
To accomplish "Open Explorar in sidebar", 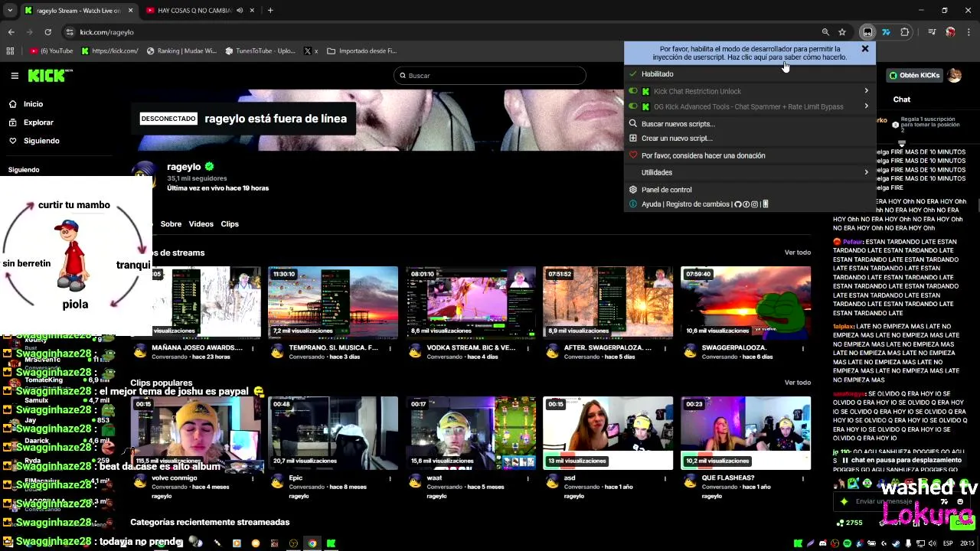I will [38, 122].
